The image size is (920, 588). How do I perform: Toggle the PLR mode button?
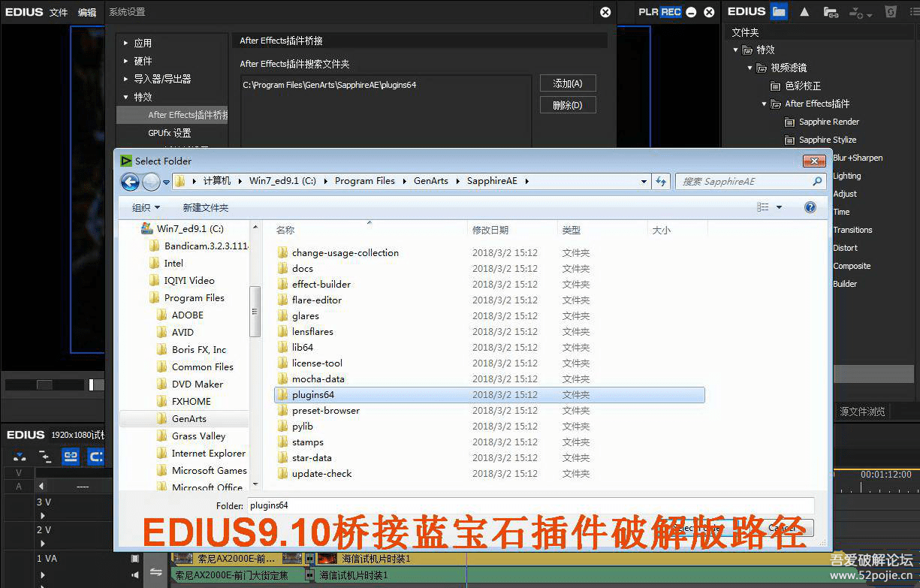tap(649, 12)
